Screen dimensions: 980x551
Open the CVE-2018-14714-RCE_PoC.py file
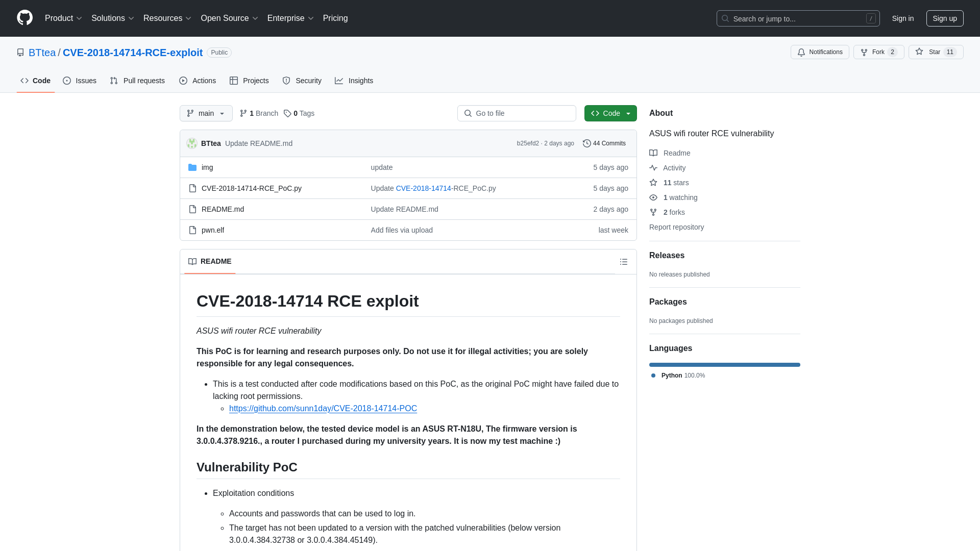point(251,188)
